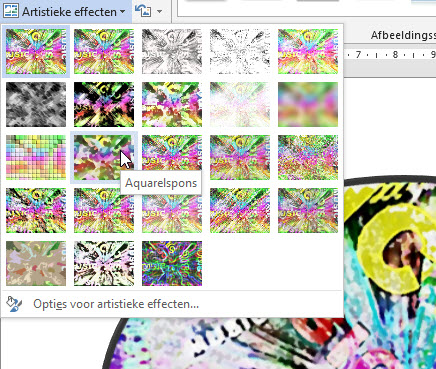The height and width of the screenshot is (369, 436).
Task: Pick the beige cutout effect thumbnail
Action: (36, 264)
